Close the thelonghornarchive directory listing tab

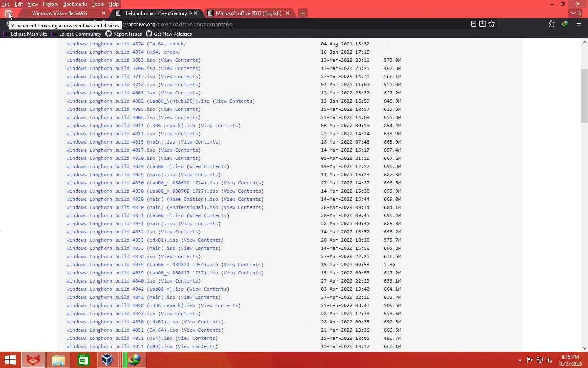196,13
